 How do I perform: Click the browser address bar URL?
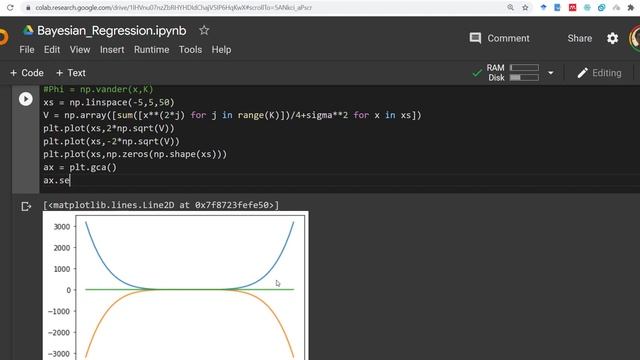coord(173,7)
